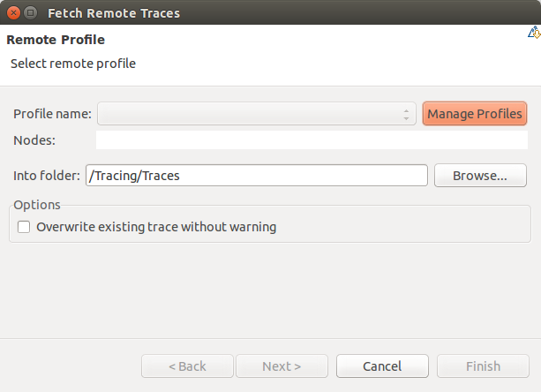This screenshot has height=392, width=541.
Task: Click the Options group label
Action: [x=37, y=205]
